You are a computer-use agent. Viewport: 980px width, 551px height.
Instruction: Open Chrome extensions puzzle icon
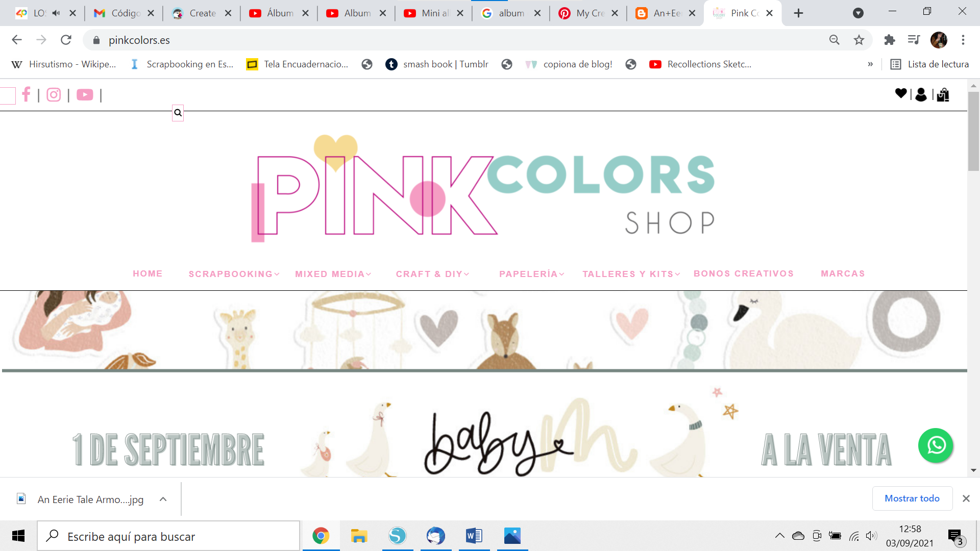890,40
